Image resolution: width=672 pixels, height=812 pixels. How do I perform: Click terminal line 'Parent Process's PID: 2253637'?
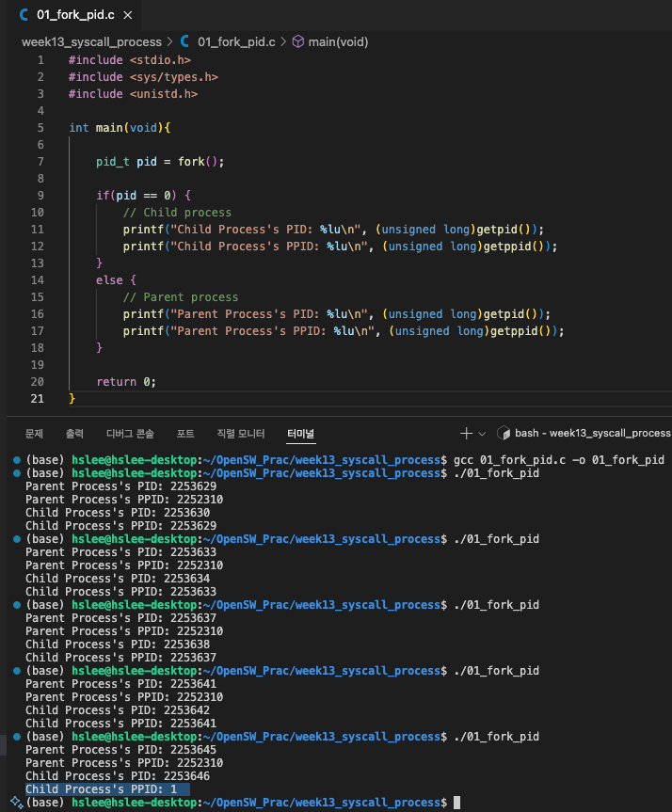click(x=120, y=618)
